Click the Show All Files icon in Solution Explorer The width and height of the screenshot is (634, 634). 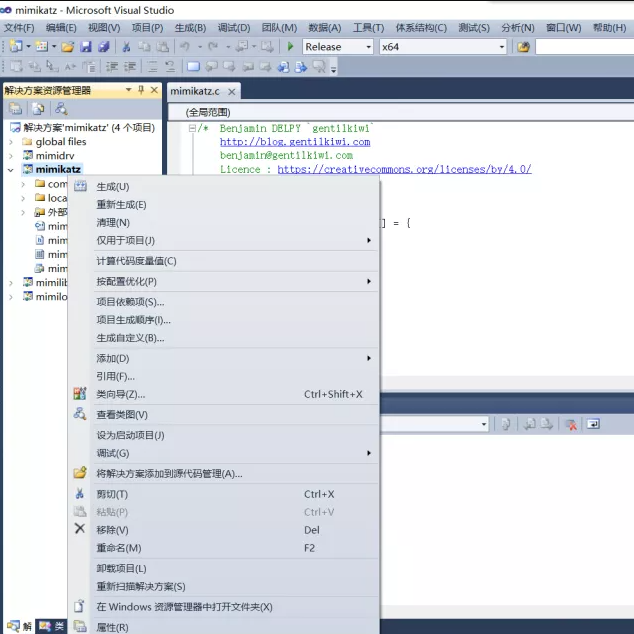(38, 108)
